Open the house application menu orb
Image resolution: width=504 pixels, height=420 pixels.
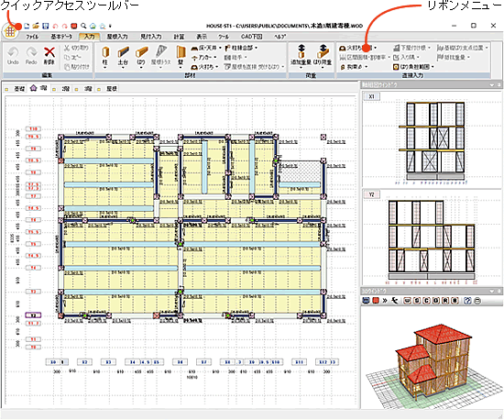coord(10,31)
